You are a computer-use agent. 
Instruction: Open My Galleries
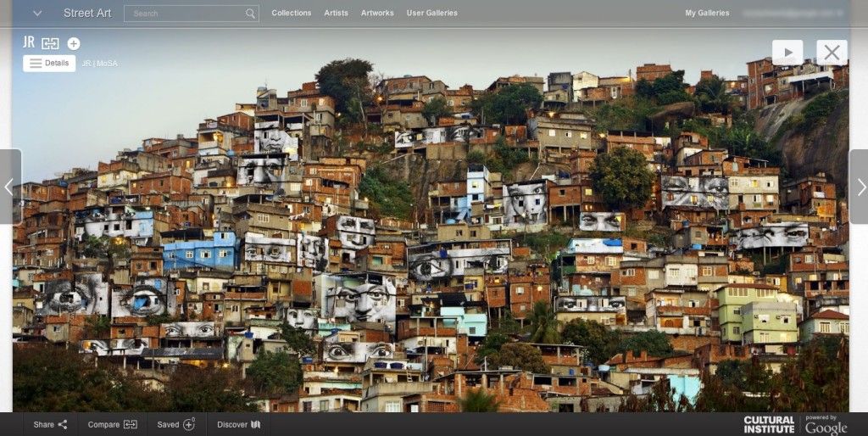(707, 14)
